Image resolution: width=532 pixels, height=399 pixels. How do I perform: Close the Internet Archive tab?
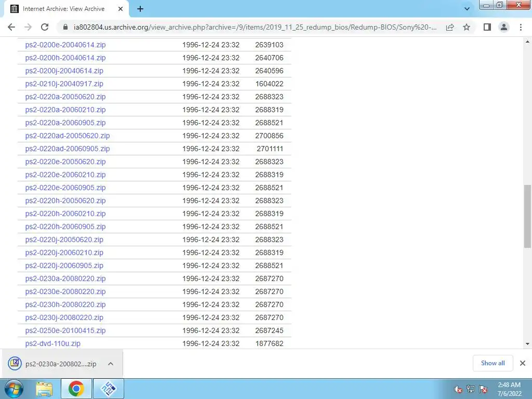(x=121, y=9)
